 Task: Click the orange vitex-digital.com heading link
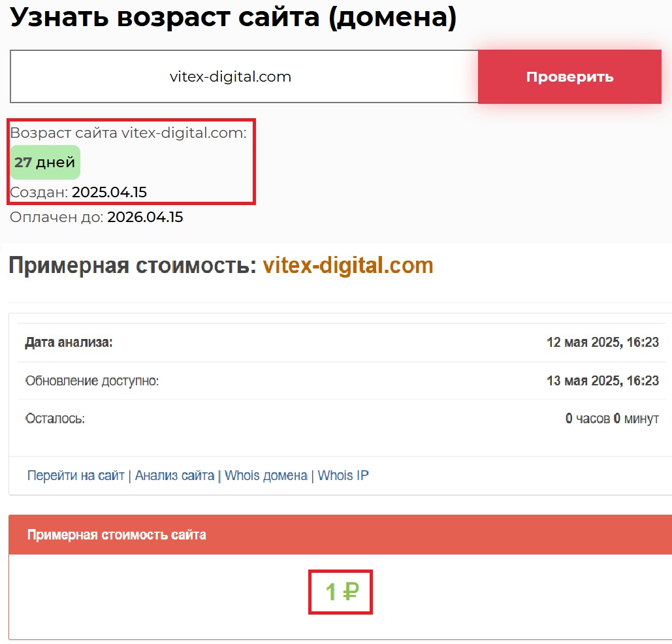tap(347, 265)
